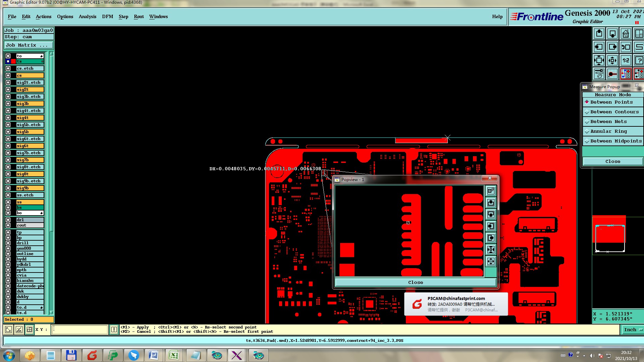This screenshot has width=644, height=362.
Task: Click the pan up icon in the main toolbar
Action: click(599, 34)
